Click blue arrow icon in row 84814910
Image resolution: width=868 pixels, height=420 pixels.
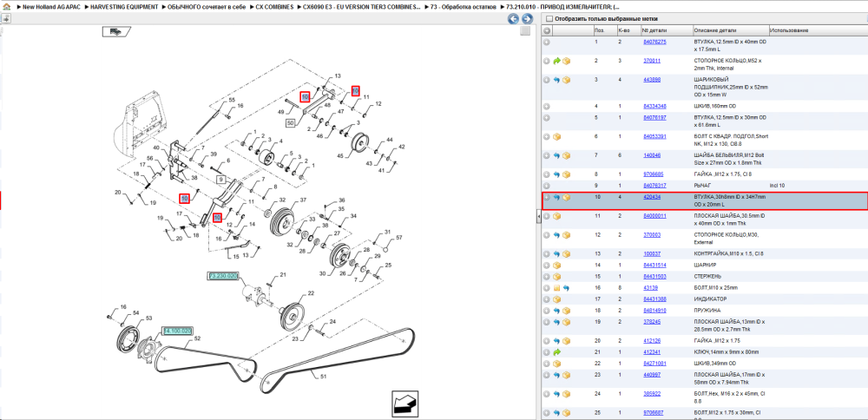pos(557,311)
